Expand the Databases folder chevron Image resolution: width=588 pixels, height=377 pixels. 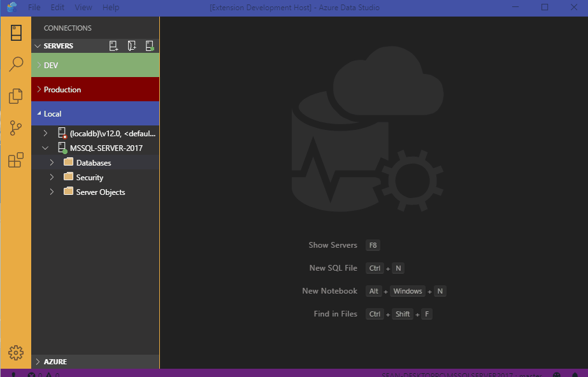pos(52,162)
